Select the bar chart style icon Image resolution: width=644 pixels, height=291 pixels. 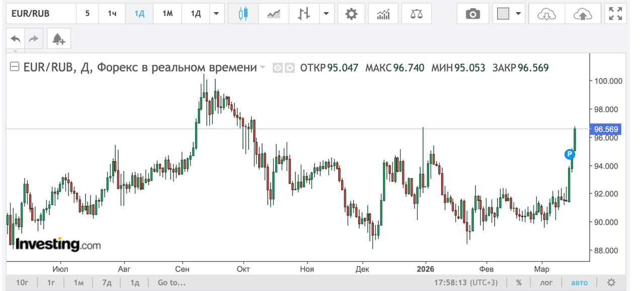303,14
